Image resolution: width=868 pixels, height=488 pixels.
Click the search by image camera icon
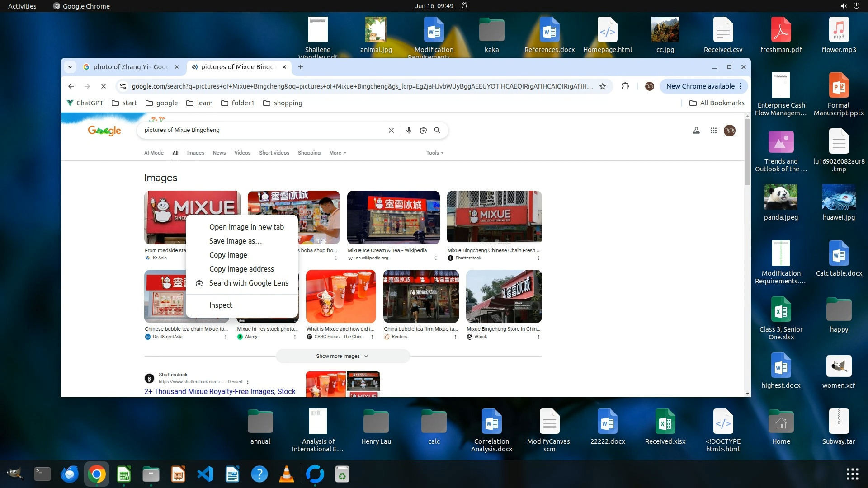pyautogui.click(x=423, y=130)
